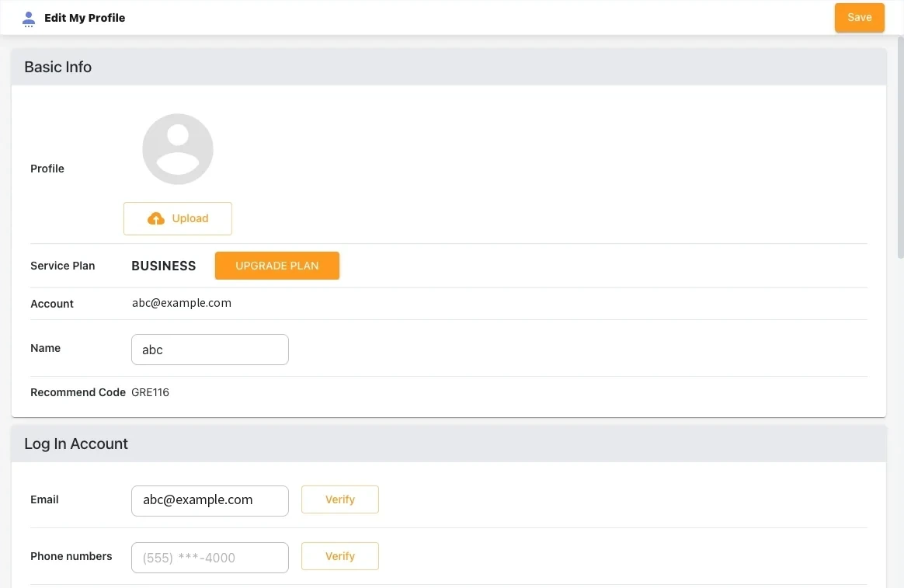This screenshot has height=588, width=904.
Task: Click the default profile avatar picture
Action: coord(178,149)
